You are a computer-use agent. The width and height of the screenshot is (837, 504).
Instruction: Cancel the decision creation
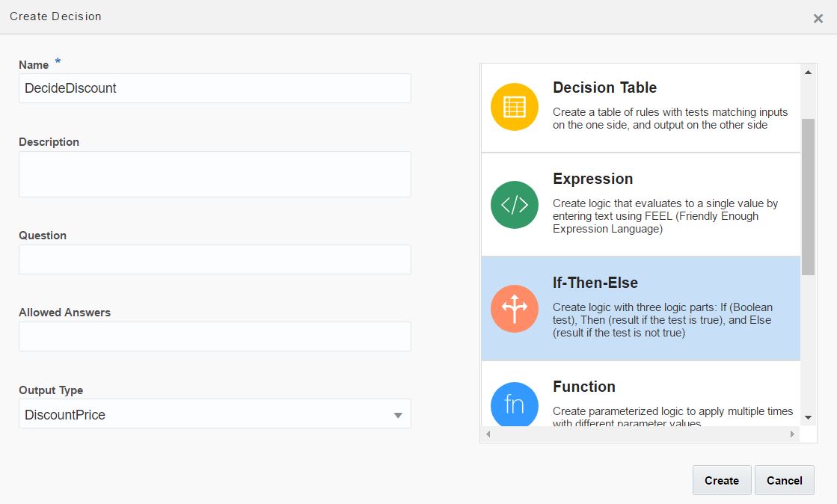pyautogui.click(x=784, y=481)
